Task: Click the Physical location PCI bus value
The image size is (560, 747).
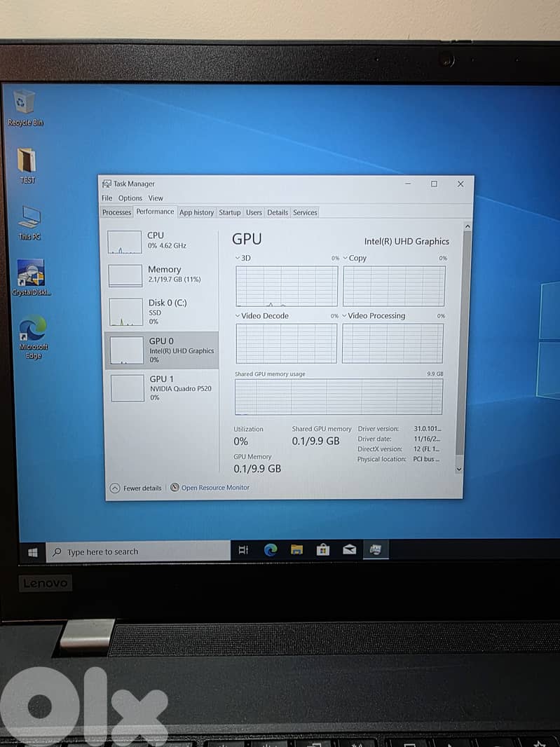Action: pos(426,459)
